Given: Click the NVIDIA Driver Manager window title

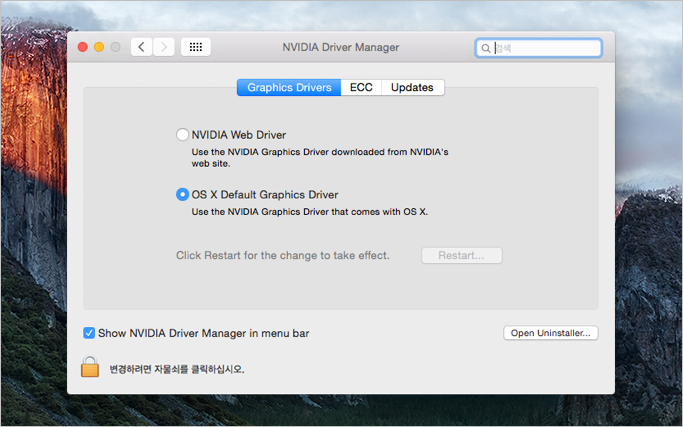Looking at the screenshot, I should pos(341,47).
